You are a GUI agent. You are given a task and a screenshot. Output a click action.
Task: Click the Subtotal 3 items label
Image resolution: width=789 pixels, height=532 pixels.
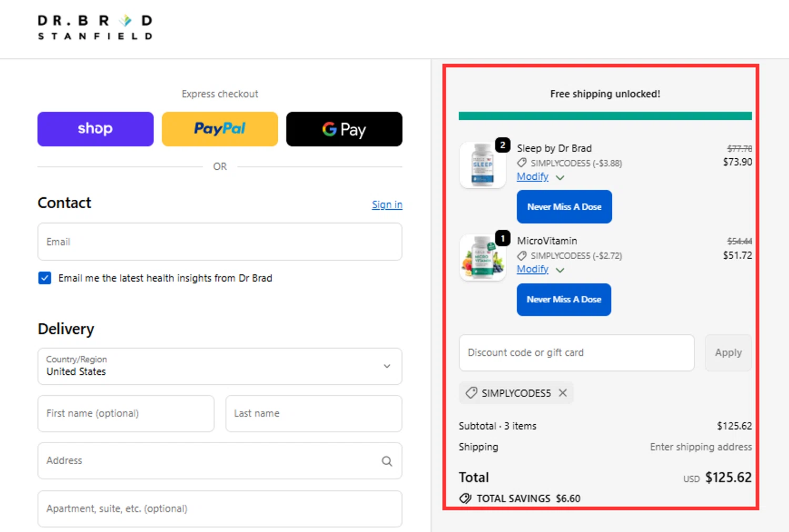coord(498,426)
